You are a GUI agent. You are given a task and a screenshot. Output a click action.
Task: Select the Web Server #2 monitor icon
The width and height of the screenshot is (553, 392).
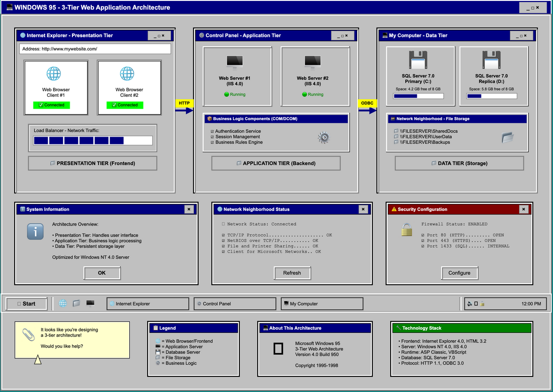(312, 61)
